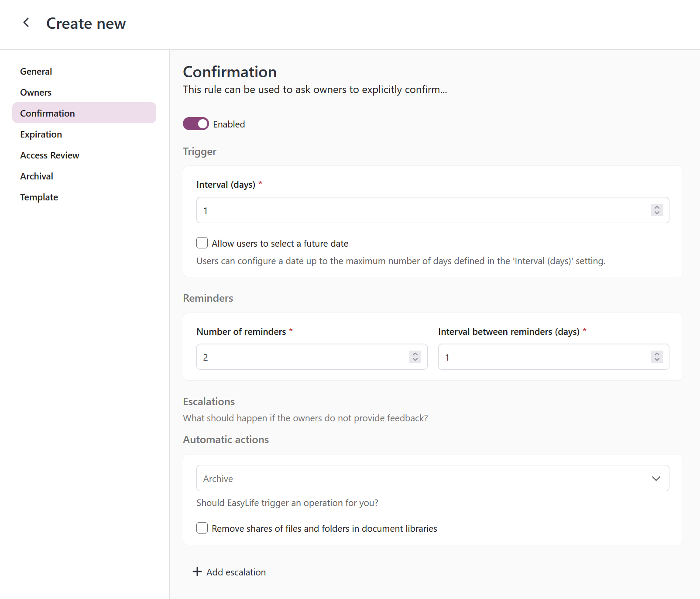Open the Template section
Screen dimensions: 700x599
pos(39,197)
